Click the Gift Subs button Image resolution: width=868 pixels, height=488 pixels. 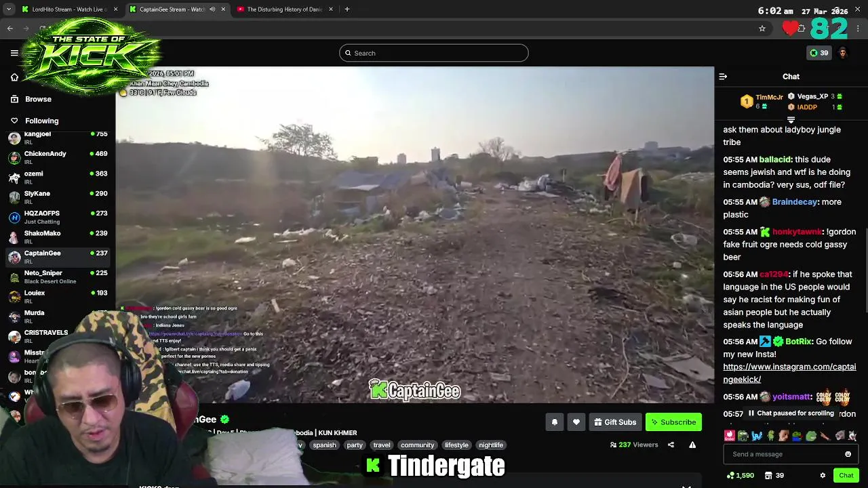coord(615,422)
